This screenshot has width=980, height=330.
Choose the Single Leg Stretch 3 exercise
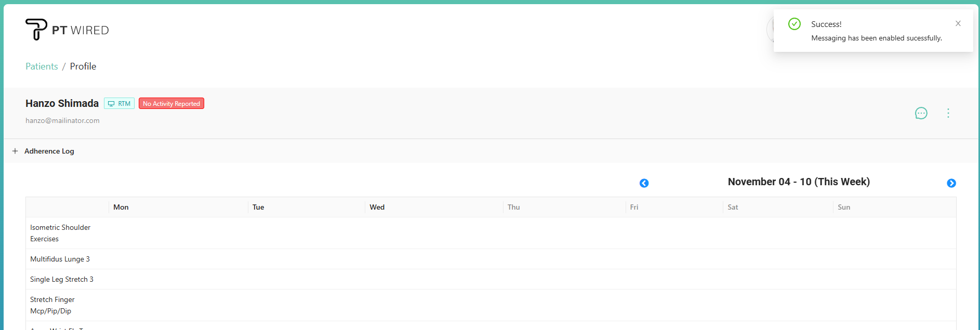click(61, 279)
